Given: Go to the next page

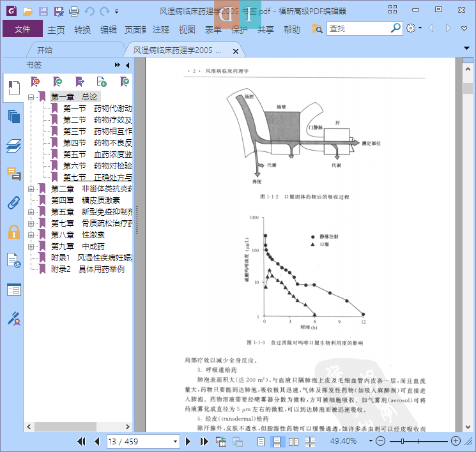Looking at the screenshot, I should [188, 441].
